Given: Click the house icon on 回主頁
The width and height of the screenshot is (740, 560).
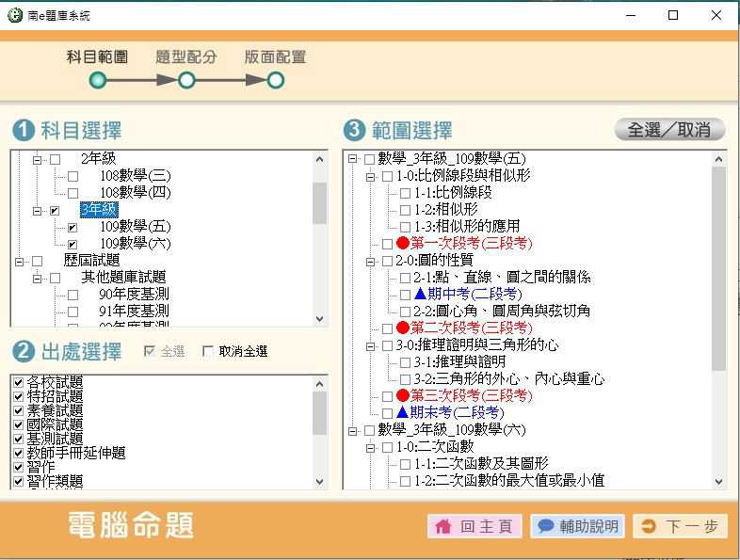Looking at the screenshot, I should 442,526.
